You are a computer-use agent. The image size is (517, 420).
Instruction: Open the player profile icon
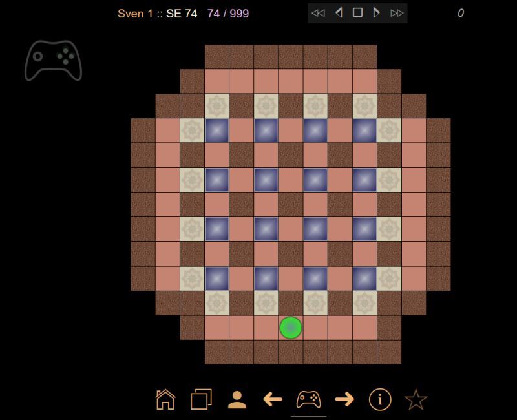point(237,399)
